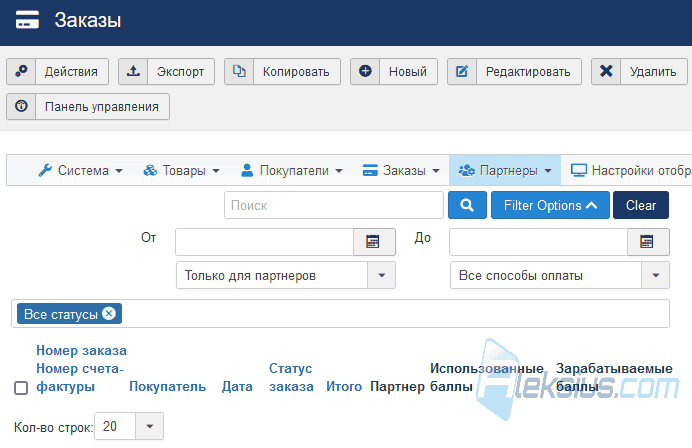Click the Копировать copy icon
This screenshot has width=692, height=448.
point(239,71)
